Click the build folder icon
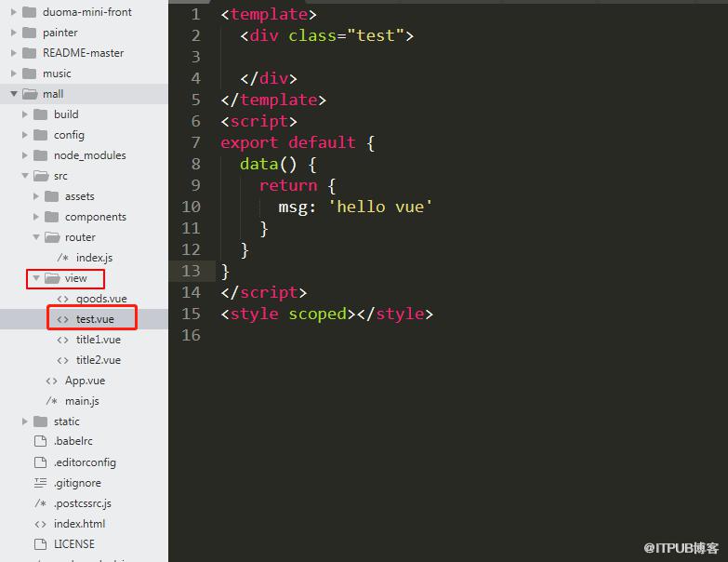 point(40,114)
